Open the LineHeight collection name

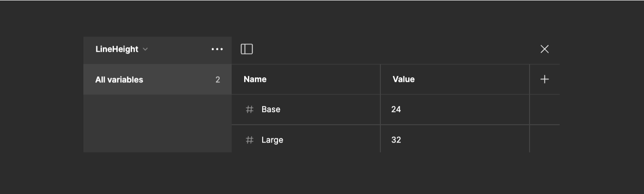(117, 49)
